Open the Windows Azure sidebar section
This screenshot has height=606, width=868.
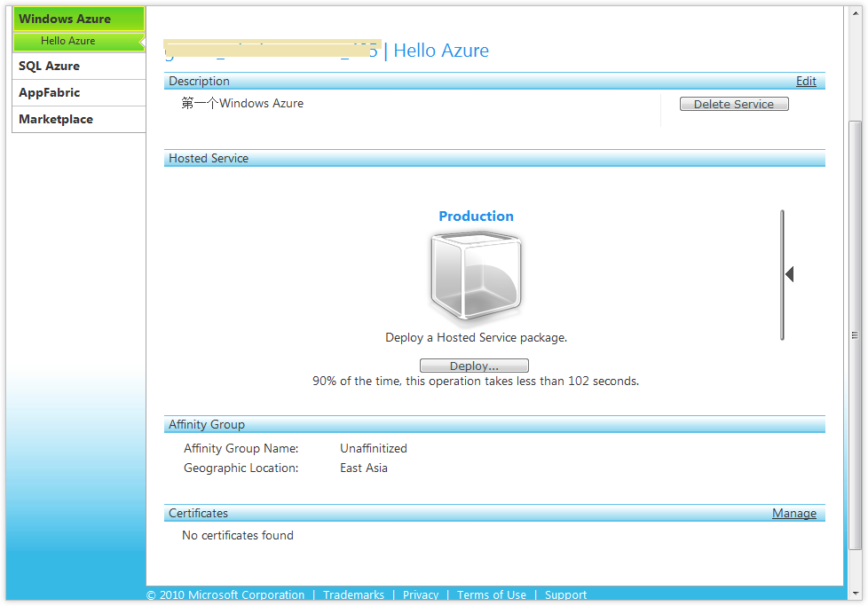click(x=79, y=19)
